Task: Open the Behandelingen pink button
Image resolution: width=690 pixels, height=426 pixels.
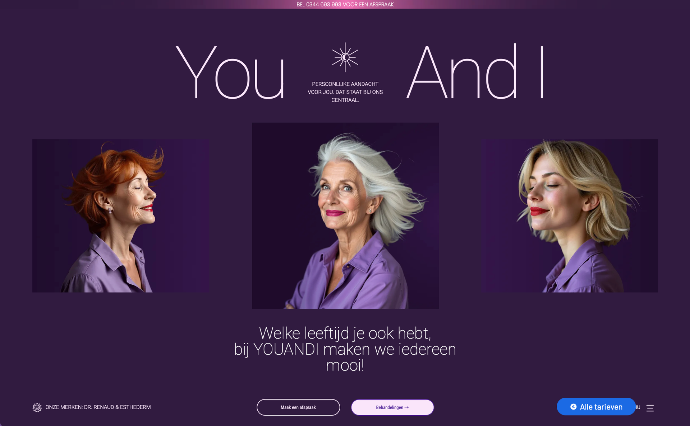Action: coord(393,408)
